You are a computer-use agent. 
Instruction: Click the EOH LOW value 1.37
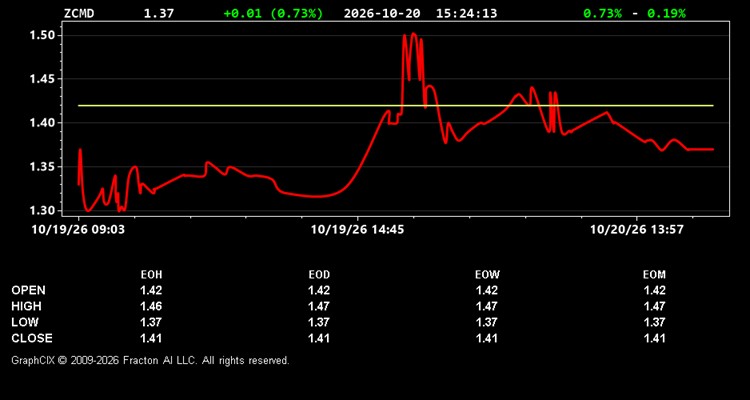pos(151,322)
